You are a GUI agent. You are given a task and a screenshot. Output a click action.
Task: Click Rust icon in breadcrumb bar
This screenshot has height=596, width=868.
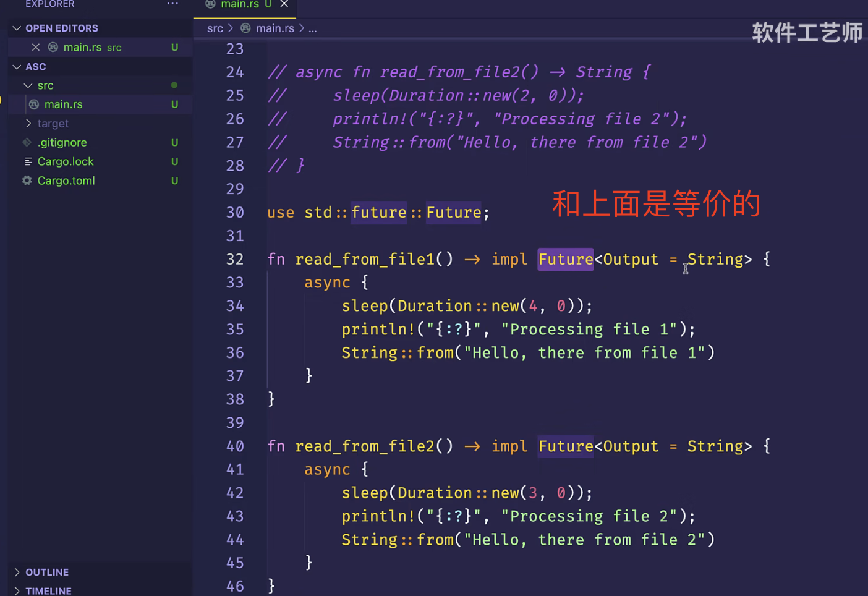tap(246, 28)
